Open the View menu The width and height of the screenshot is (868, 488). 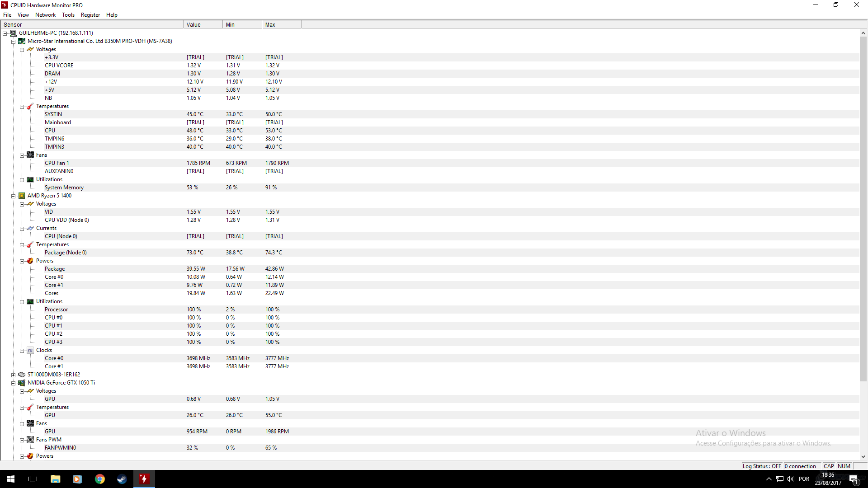(23, 15)
